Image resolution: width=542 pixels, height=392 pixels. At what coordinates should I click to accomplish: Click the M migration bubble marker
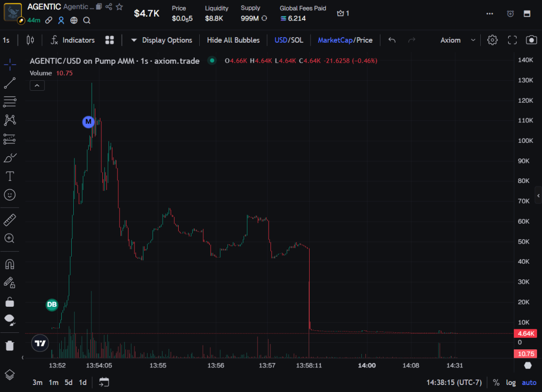point(88,122)
